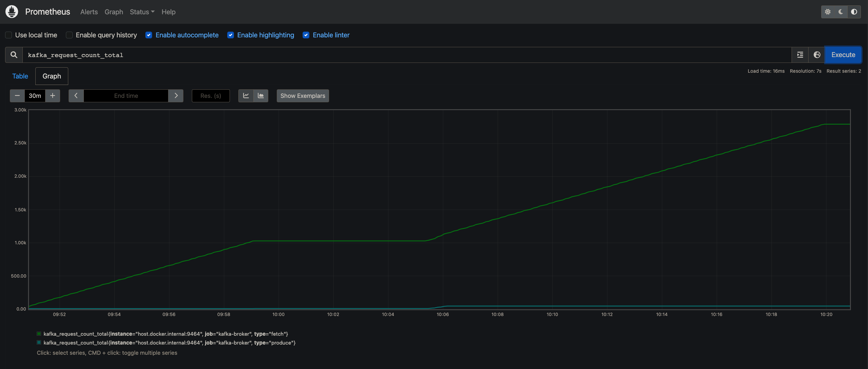Adjust the 30m time range slider
The image size is (868, 369).
point(34,95)
